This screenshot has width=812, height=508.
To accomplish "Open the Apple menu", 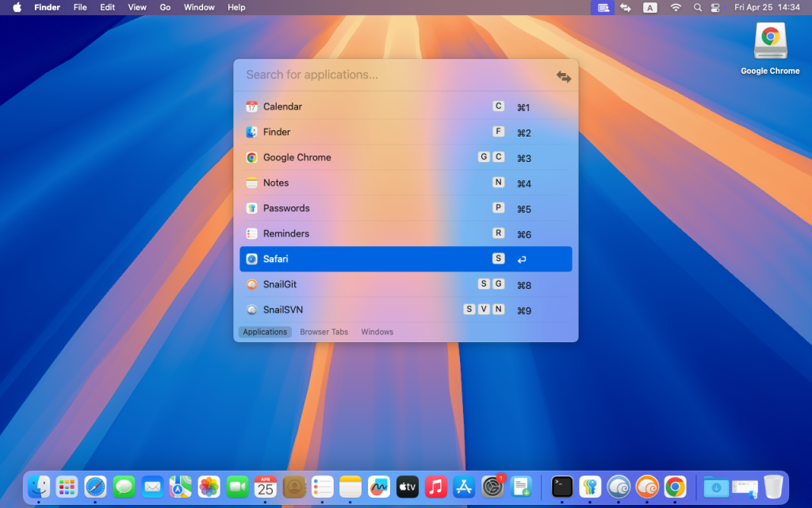I will pos(17,7).
